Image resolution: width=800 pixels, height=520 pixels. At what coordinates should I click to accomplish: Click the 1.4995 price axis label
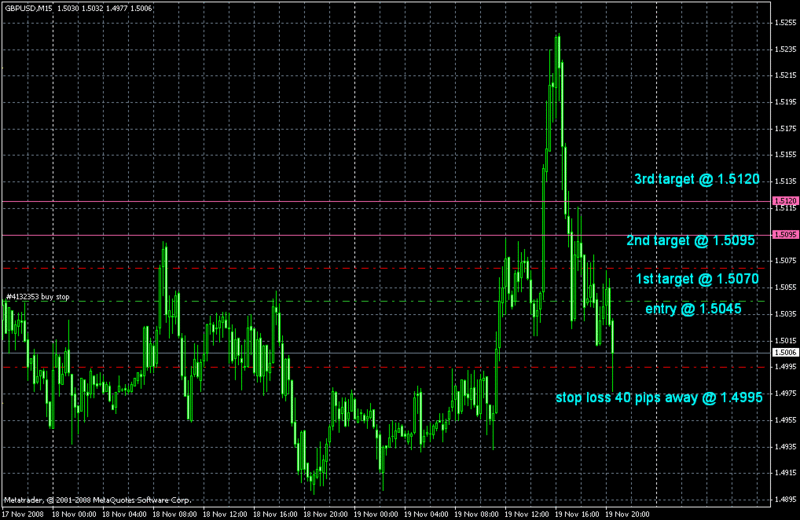point(785,366)
